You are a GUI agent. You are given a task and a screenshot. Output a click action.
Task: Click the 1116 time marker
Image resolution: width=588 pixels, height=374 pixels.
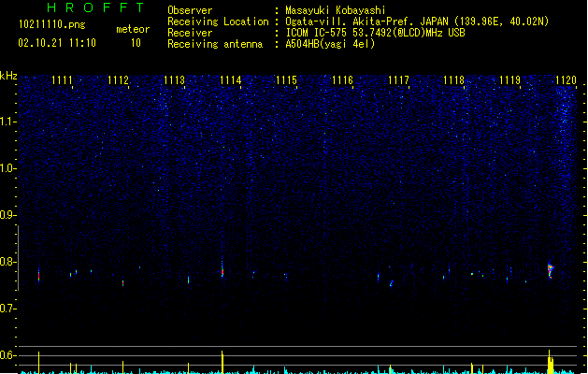tap(342, 80)
